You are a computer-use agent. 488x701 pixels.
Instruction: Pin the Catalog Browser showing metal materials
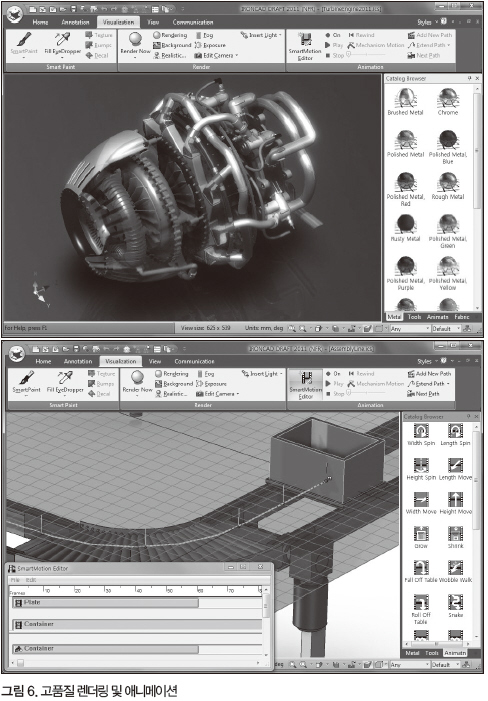point(469,78)
